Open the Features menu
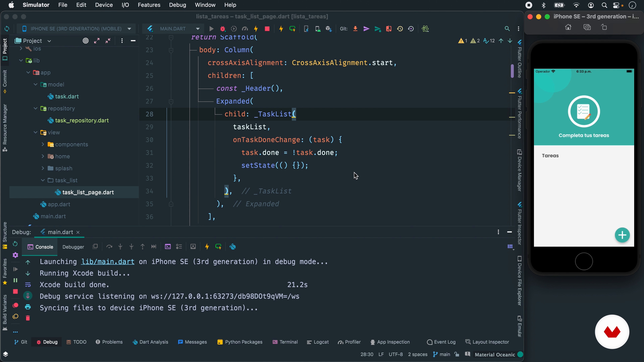Screen dimensions: 644x362 click(149, 5)
